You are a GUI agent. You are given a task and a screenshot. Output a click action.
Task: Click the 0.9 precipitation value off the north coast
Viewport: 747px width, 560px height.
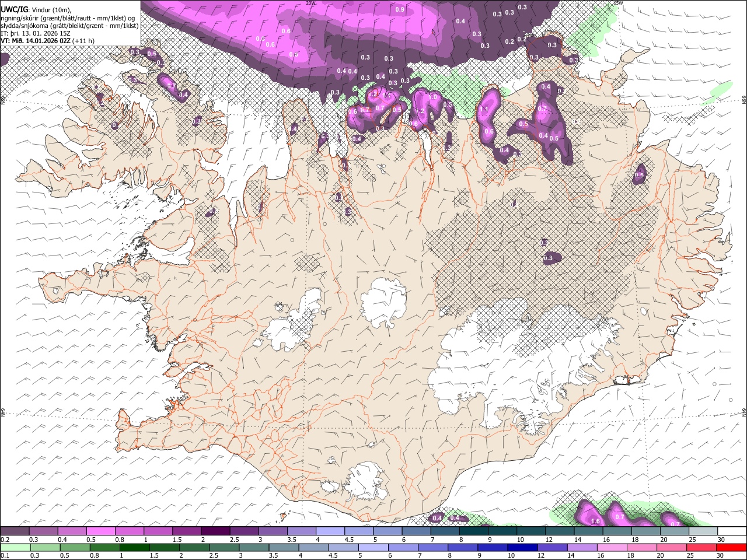tap(400, 9)
